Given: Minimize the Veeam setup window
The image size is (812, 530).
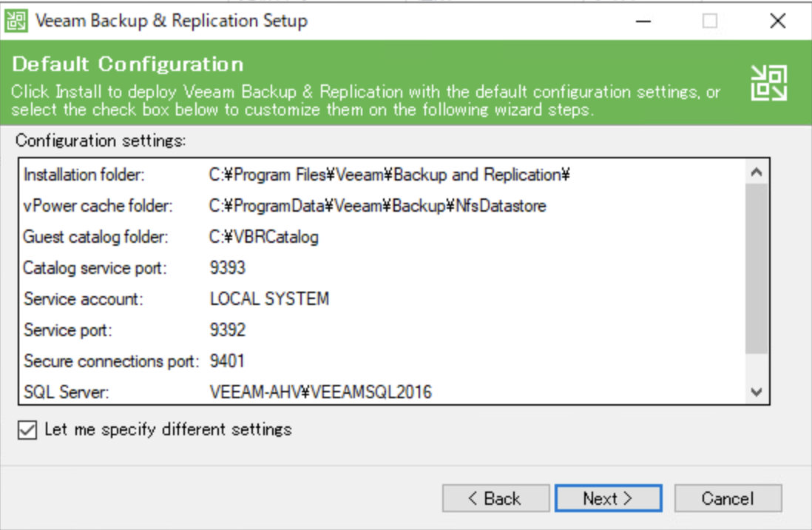Looking at the screenshot, I should [x=643, y=21].
